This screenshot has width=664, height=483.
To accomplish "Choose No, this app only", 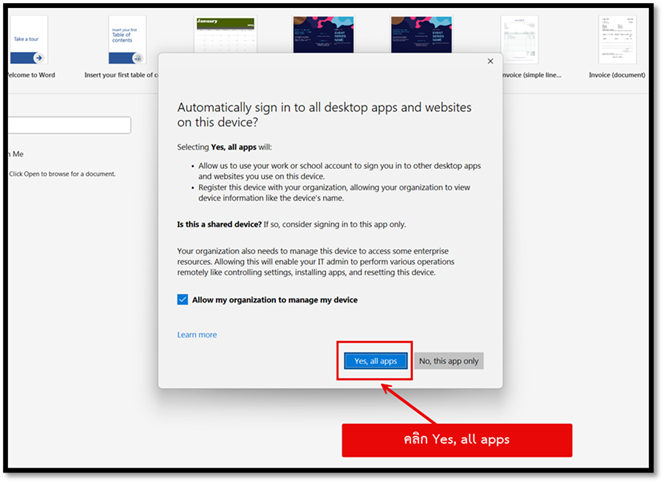I will pos(449,361).
